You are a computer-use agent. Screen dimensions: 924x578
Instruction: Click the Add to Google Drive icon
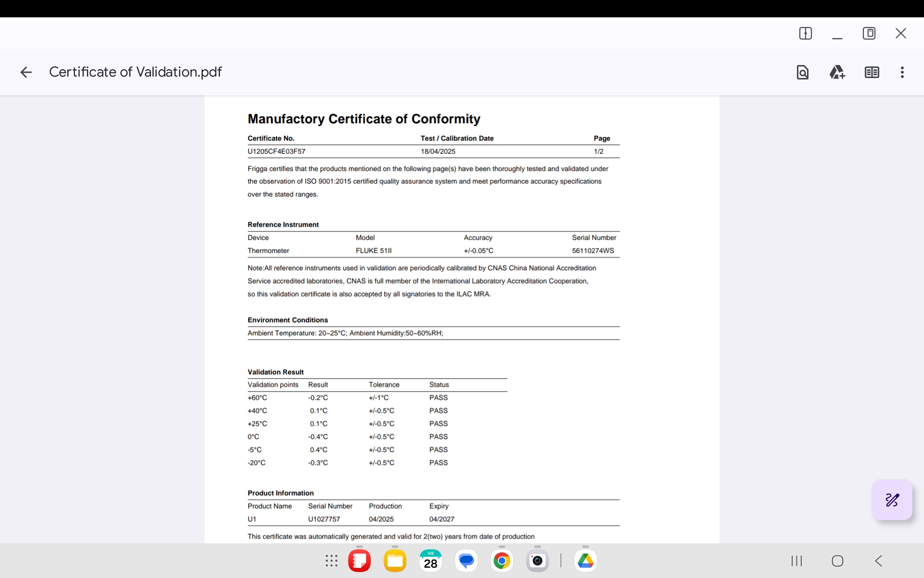[x=837, y=72]
